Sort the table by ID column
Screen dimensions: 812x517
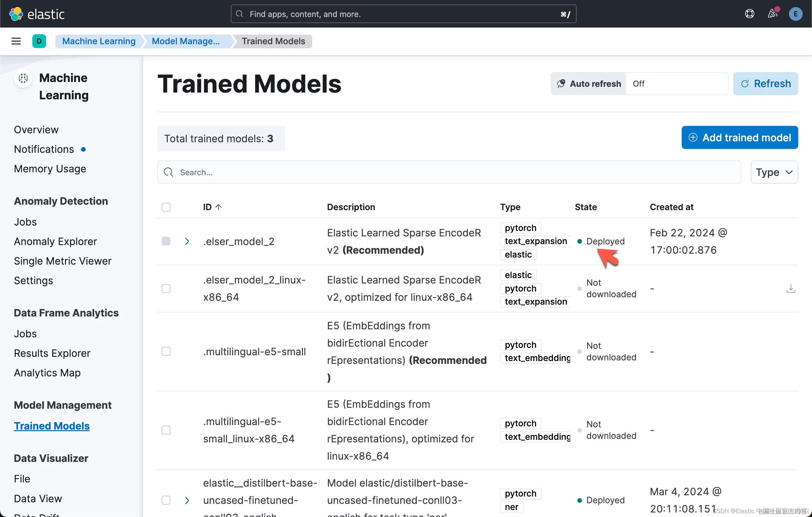[212, 207]
